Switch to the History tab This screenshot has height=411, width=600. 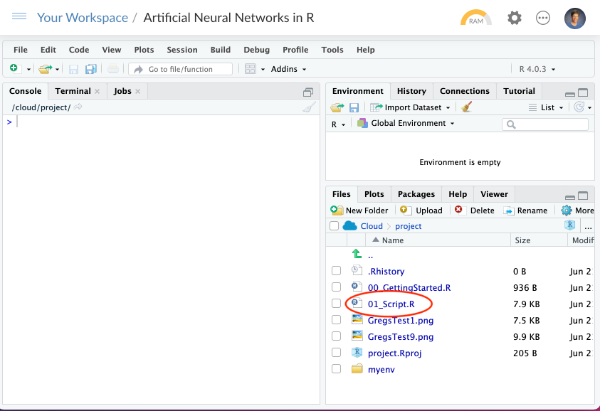pyautogui.click(x=411, y=91)
